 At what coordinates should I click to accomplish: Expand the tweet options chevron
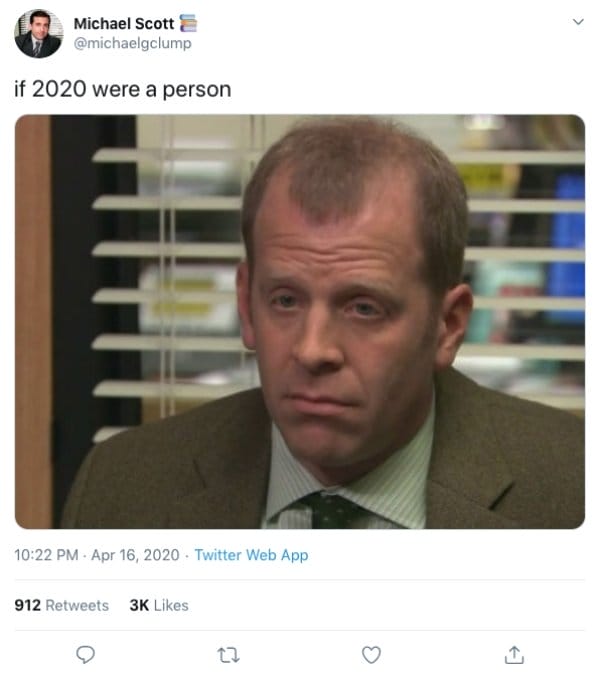click(x=578, y=22)
